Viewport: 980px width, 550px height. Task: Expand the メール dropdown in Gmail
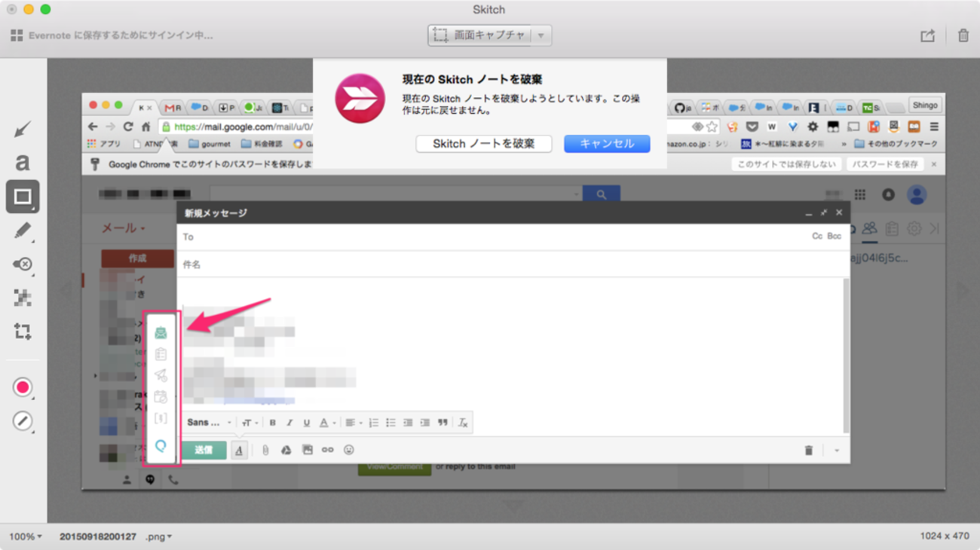(124, 228)
